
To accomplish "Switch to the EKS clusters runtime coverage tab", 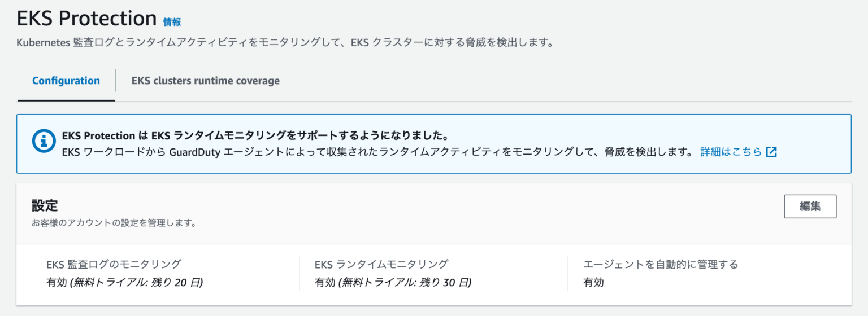I will [206, 81].
